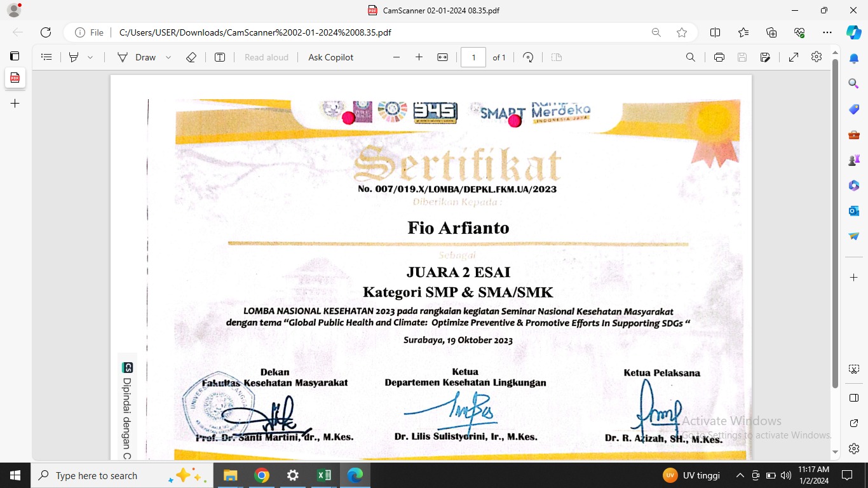
Task: Open sidebar Tools briefcase
Action: 854,135
